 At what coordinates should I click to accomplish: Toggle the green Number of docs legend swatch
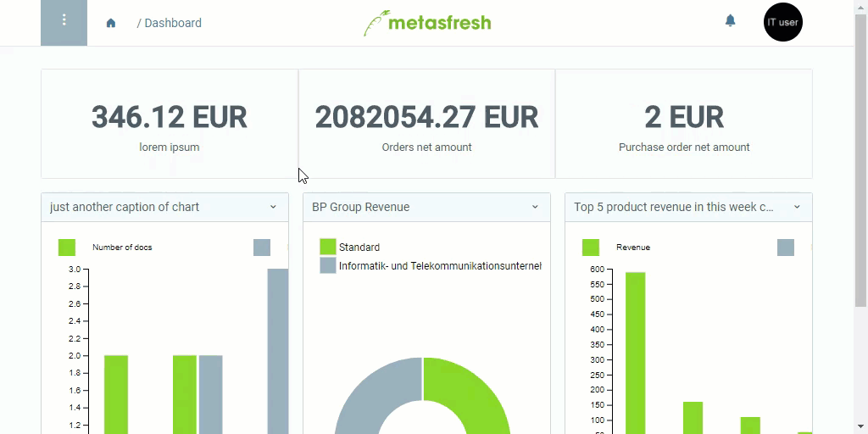(66, 248)
